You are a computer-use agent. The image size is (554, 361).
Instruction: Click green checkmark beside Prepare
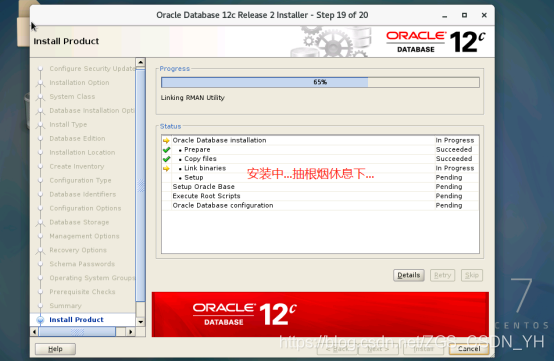point(166,150)
